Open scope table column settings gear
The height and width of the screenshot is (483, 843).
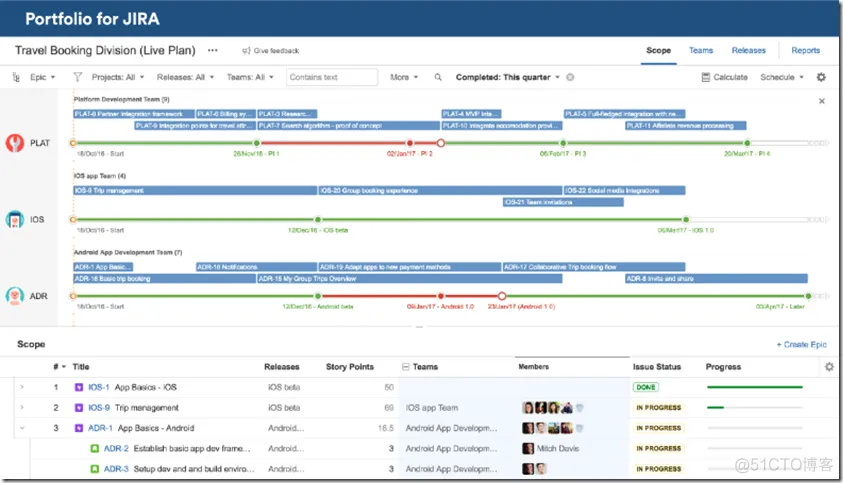[829, 367]
